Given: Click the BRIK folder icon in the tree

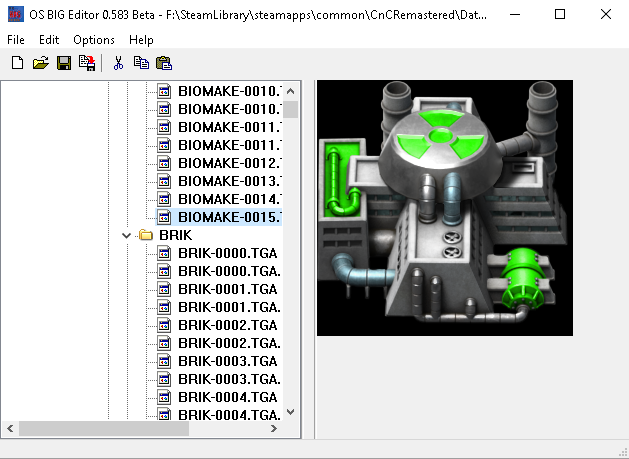Looking at the screenshot, I should (x=146, y=235).
